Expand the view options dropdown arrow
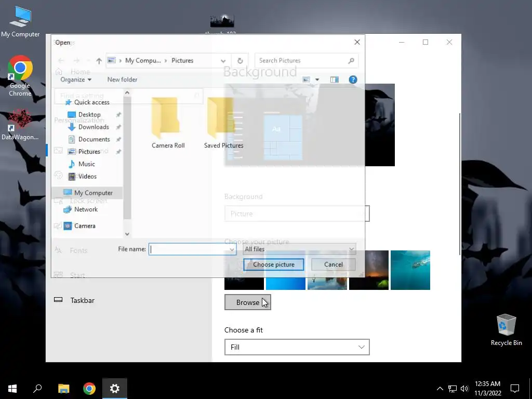 click(x=317, y=79)
